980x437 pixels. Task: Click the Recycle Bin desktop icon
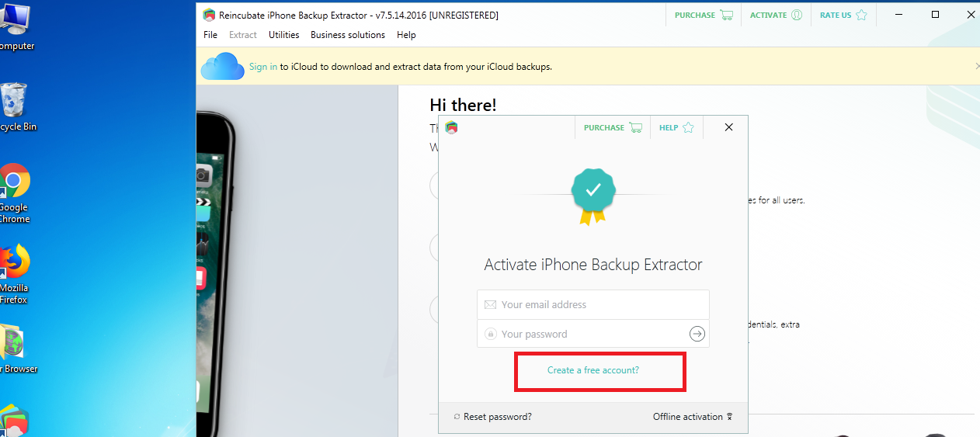[17, 107]
